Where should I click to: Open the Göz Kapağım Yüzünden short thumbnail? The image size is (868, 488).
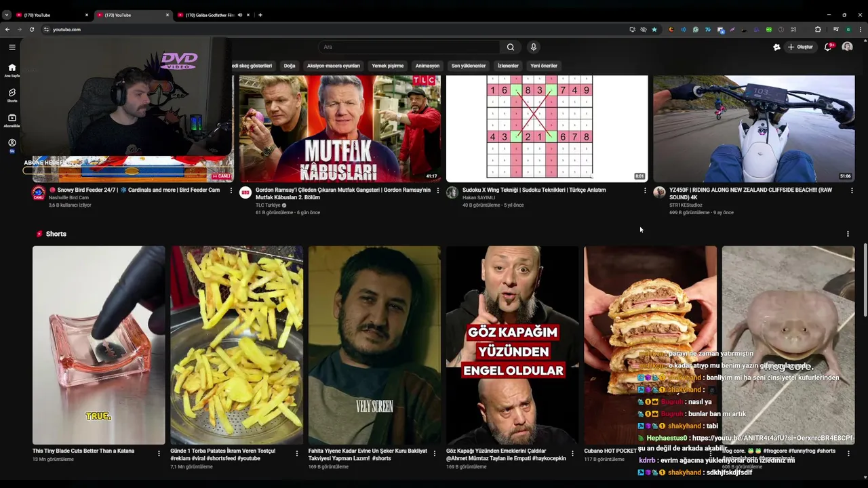512,345
